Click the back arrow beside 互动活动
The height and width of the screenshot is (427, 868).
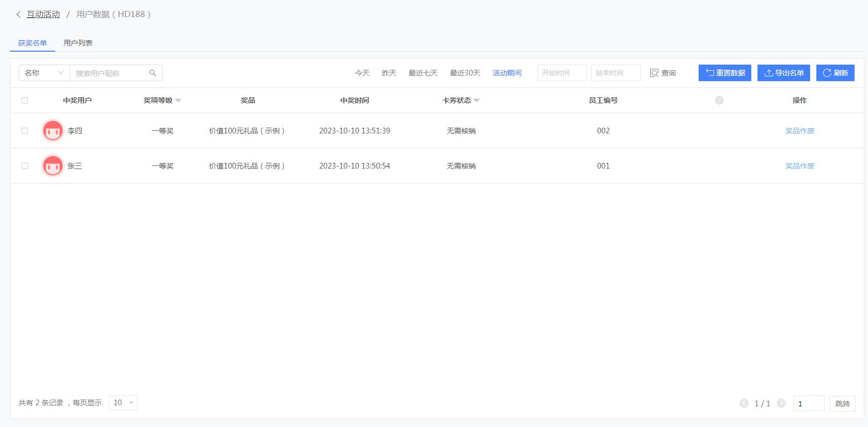coord(19,14)
